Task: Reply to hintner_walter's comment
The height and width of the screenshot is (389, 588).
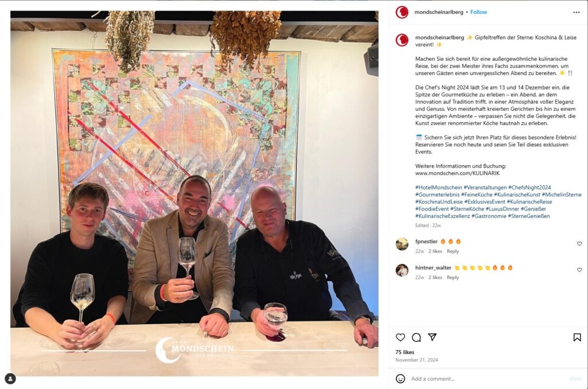Action: [452, 277]
